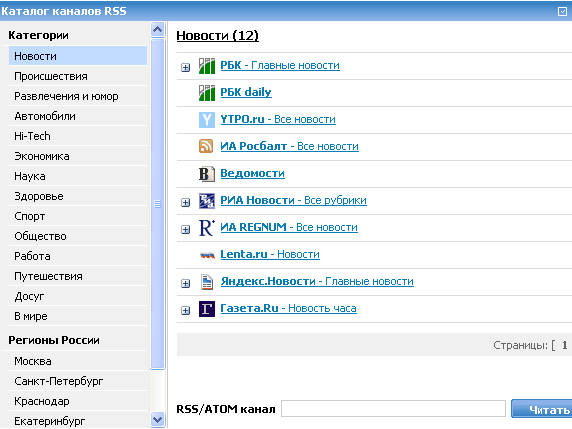Click the category list scroll up arrow

158,29
